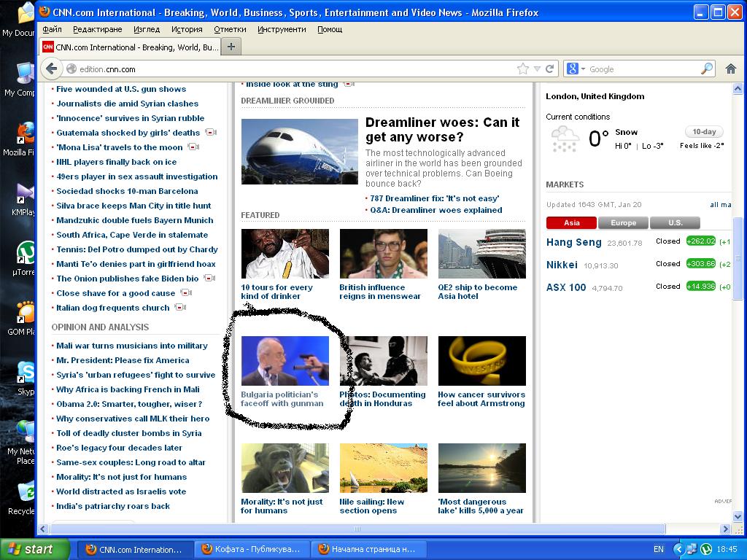Click the Google search input field
Image resolution: width=747 pixels, height=560 pixels.
point(643,69)
